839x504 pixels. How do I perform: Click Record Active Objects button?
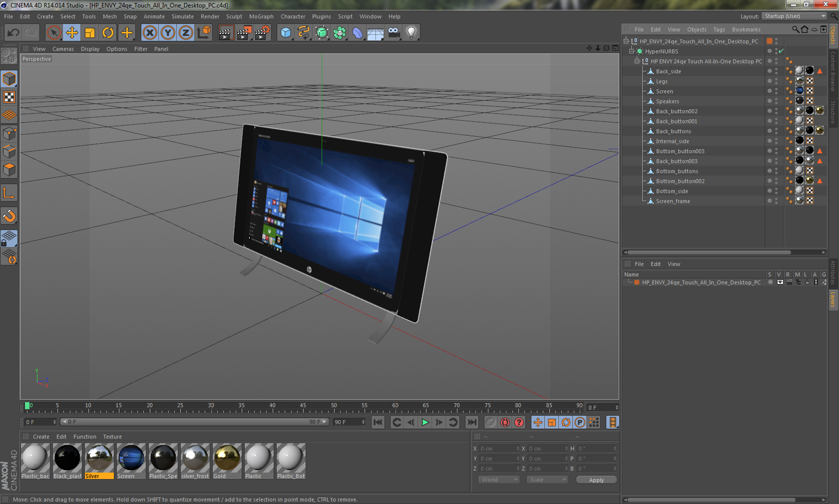(x=491, y=422)
